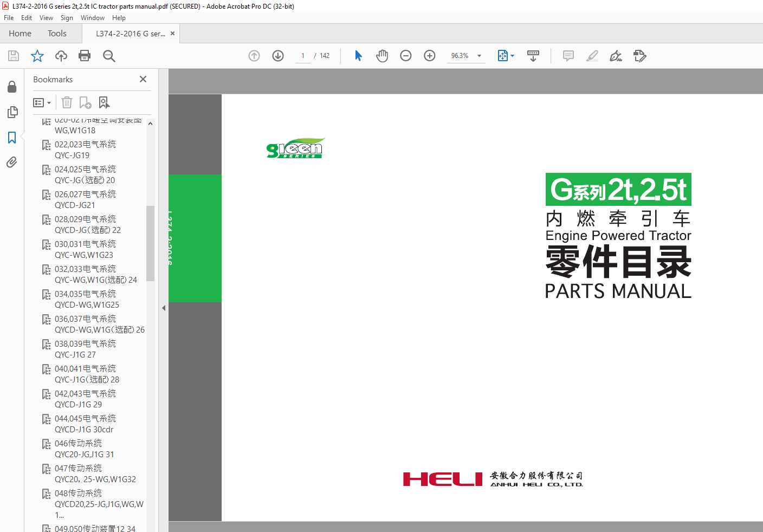Activate the selection arrow tool
763x532 pixels.
click(358, 56)
